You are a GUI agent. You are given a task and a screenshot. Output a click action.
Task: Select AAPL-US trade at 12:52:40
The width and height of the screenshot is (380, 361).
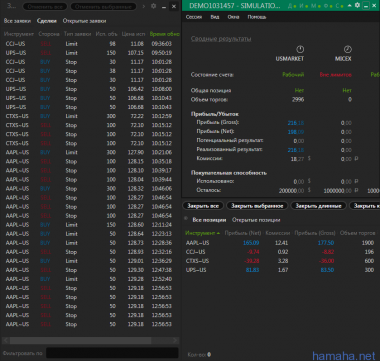tap(90, 279)
